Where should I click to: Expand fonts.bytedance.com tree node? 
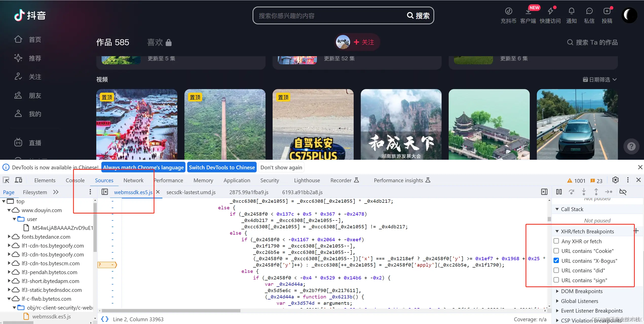click(9, 236)
